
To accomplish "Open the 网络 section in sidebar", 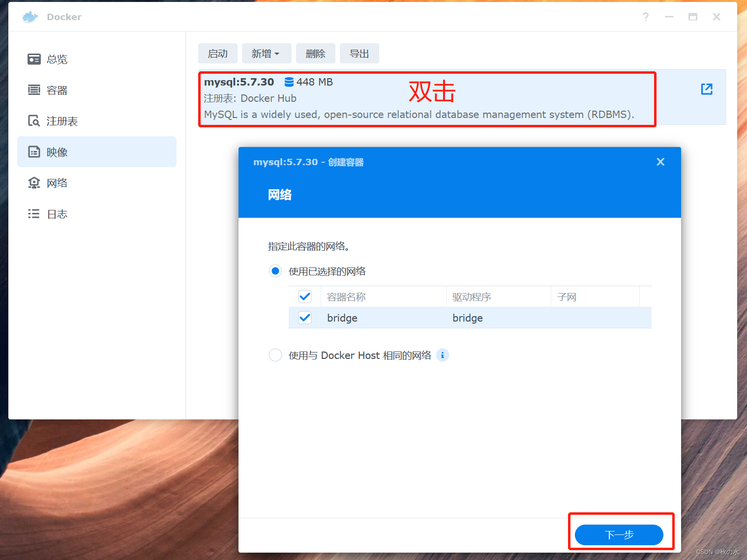I will click(x=97, y=183).
